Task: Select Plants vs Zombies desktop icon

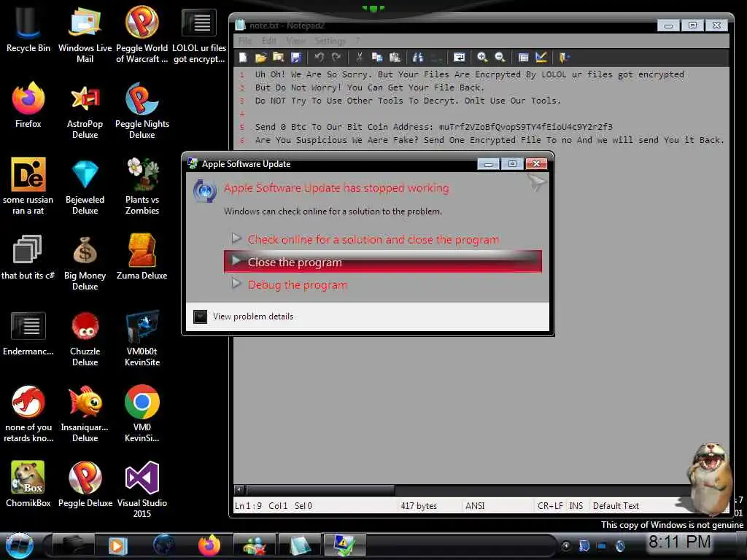Action: [142, 187]
